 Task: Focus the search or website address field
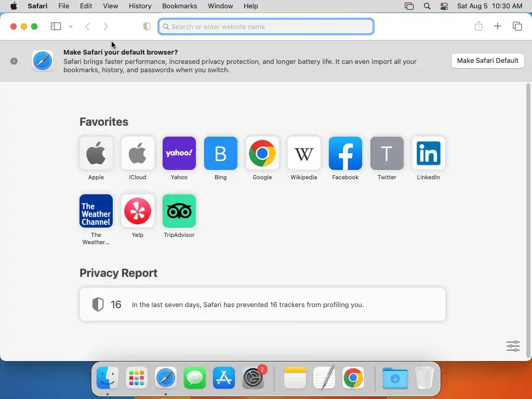[x=266, y=26]
